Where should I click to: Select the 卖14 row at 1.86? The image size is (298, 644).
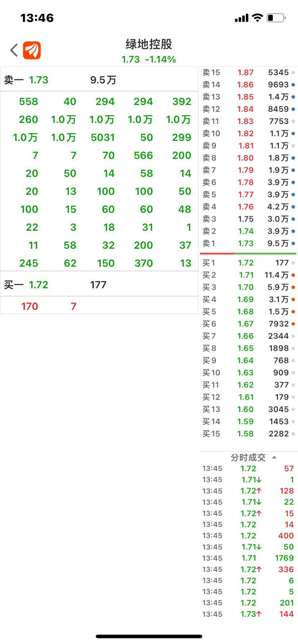(248, 85)
